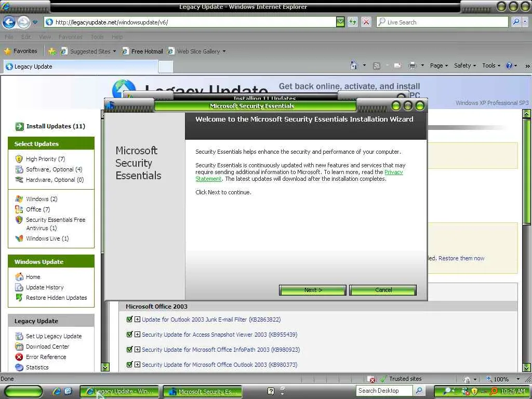Uncheck Office Outlook 2003 KB980373 update
Image resolution: width=532 pixels, height=399 pixels.
(129, 364)
